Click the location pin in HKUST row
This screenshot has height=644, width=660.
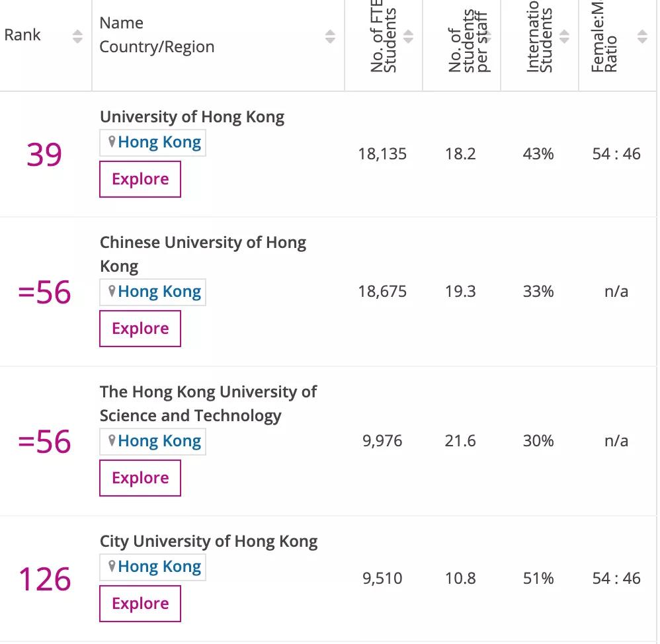111,440
